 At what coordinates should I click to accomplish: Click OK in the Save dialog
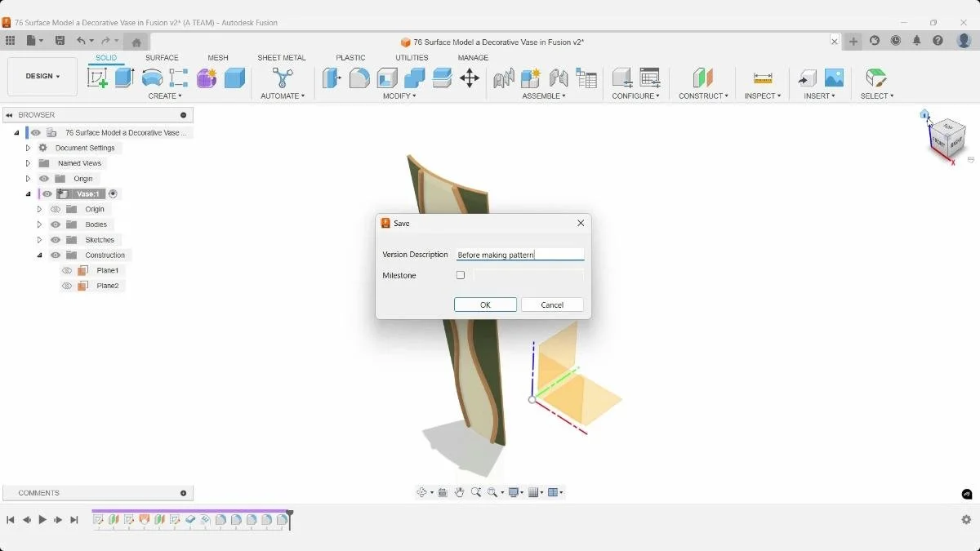[x=485, y=304]
